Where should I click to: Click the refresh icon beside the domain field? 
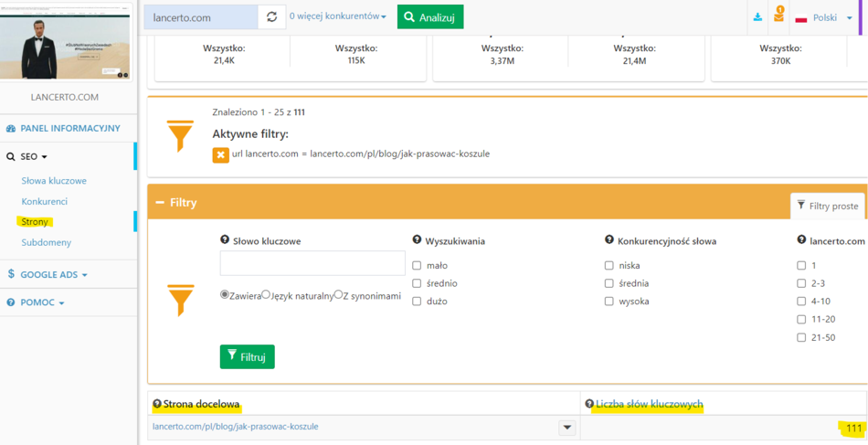271,17
